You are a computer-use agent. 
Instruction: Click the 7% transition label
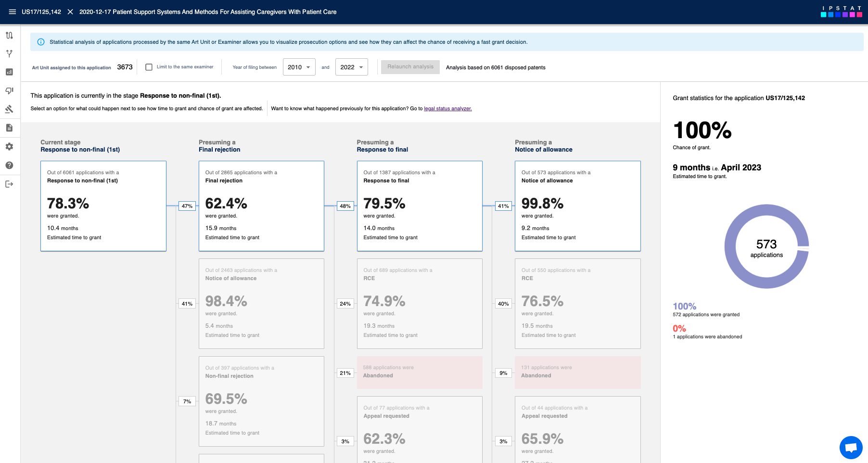click(187, 401)
